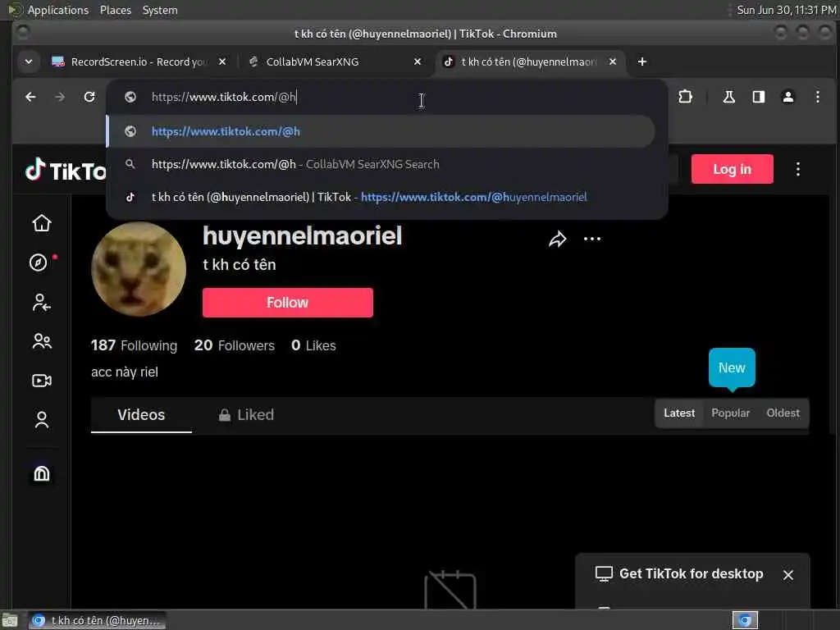Go back with the browser back arrow
This screenshot has height=630, width=840.
coord(30,97)
